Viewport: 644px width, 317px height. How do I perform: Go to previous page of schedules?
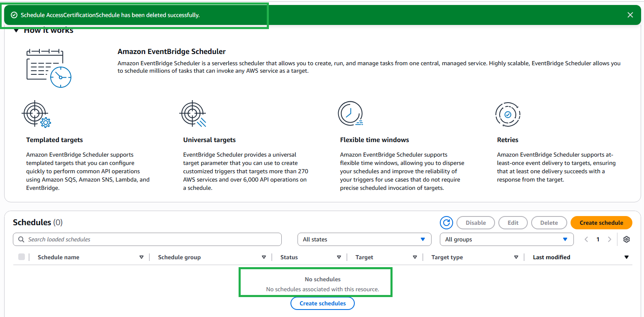coord(586,239)
